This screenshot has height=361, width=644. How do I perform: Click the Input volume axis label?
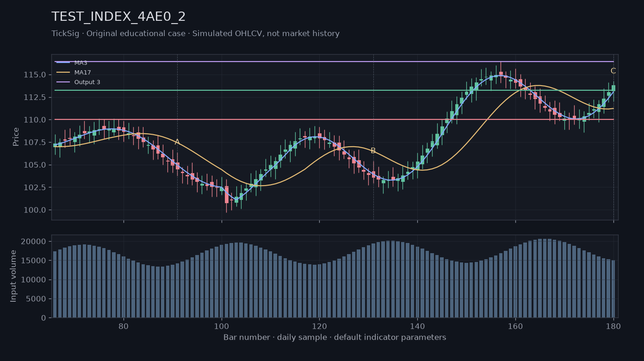tap(13, 276)
